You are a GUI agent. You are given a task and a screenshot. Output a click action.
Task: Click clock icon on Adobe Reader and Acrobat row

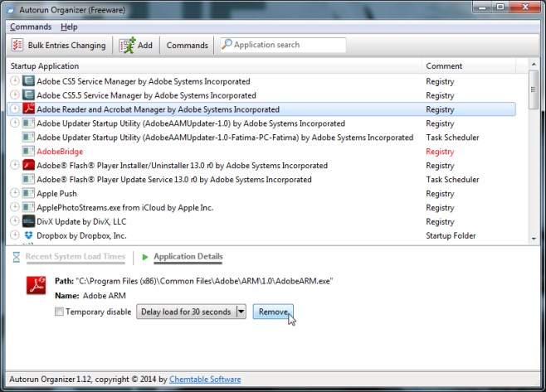[14, 109]
